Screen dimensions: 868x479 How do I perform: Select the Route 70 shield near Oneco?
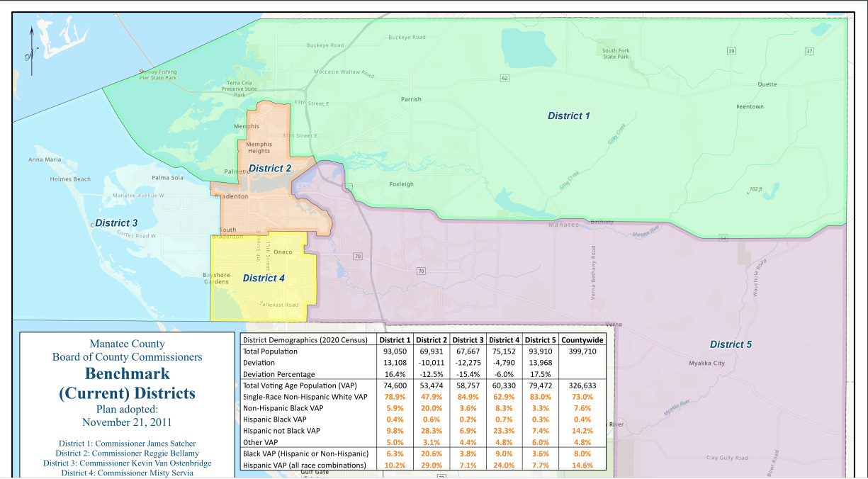[358, 257]
